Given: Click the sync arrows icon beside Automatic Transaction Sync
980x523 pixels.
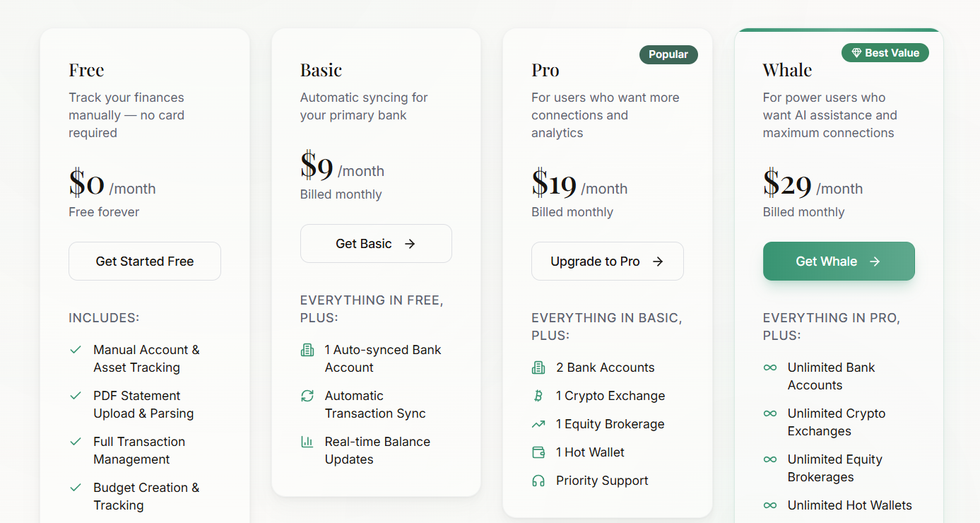Looking at the screenshot, I should coord(307,396).
